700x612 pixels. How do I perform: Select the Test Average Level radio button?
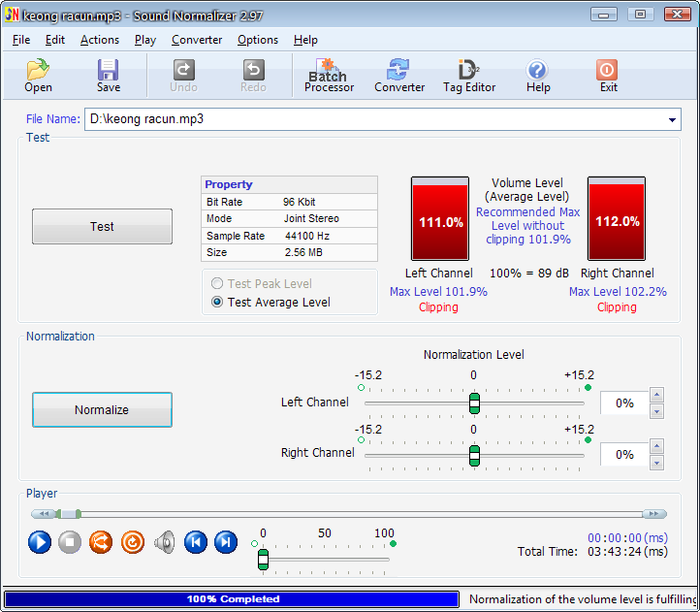[217, 302]
